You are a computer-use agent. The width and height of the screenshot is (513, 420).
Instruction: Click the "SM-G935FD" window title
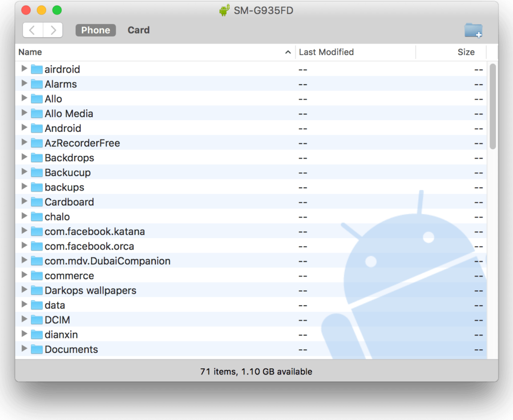(x=264, y=11)
